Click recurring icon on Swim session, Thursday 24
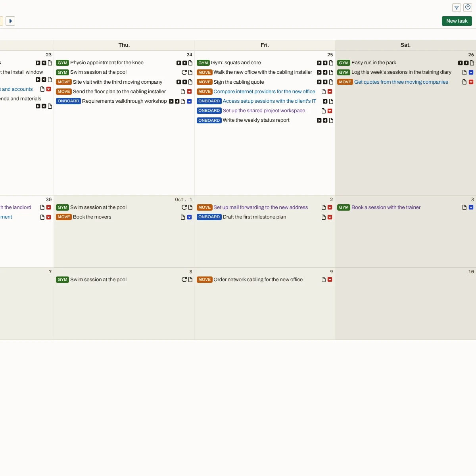This screenshot has height=476, width=476. (184, 72)
